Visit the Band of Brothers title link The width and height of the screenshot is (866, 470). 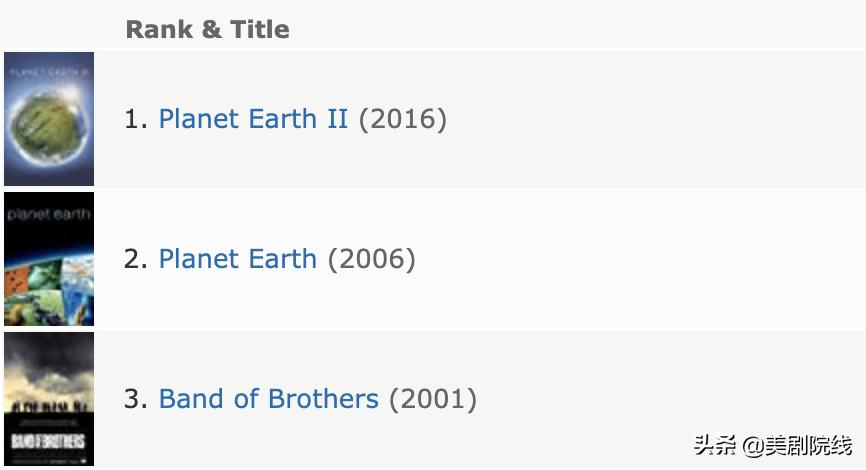268,399
